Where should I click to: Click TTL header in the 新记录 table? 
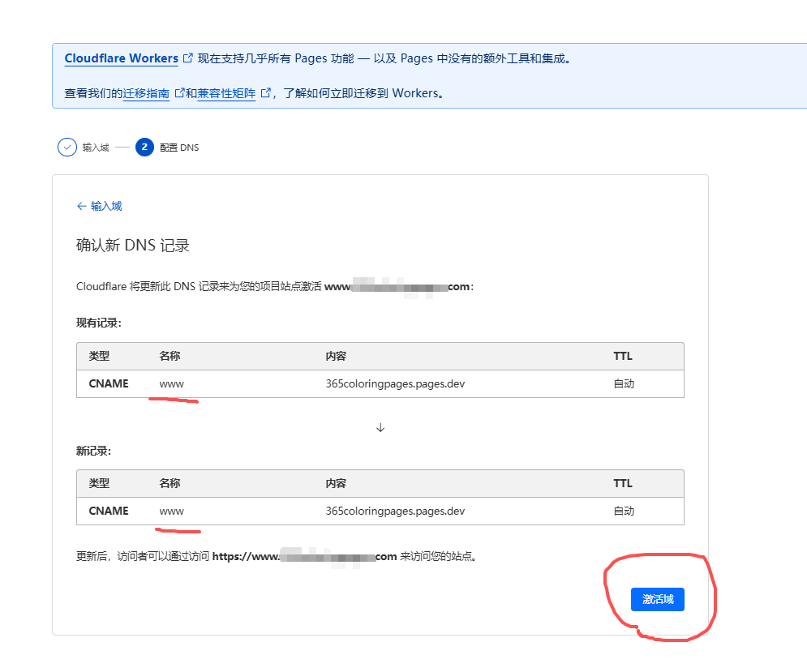coord(623,483)
